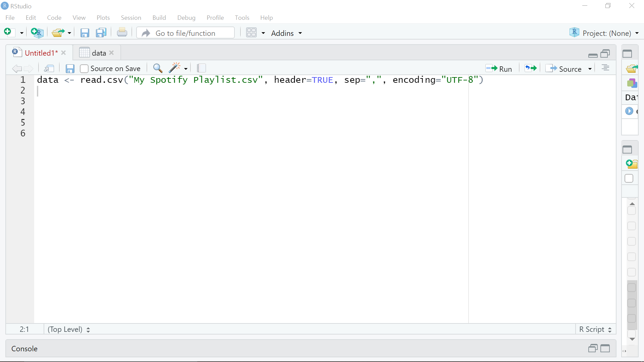The image size is (644, 362).
Task: Enable the Source on Save checkbox
Action: 84,69
